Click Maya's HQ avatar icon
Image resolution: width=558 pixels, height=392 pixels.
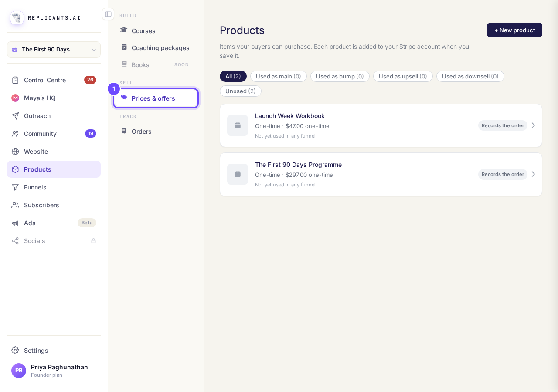point(15,98)
